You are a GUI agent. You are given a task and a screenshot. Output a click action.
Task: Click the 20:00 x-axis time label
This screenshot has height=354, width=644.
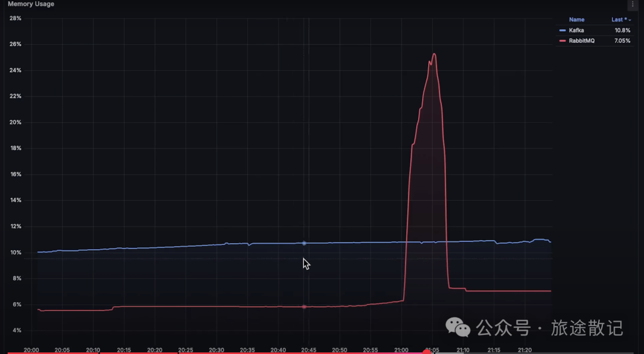[31, 350]
